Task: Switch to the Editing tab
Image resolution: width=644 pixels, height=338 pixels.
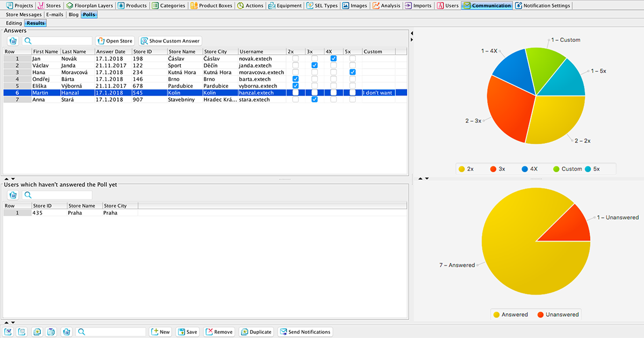Action: 14,23
